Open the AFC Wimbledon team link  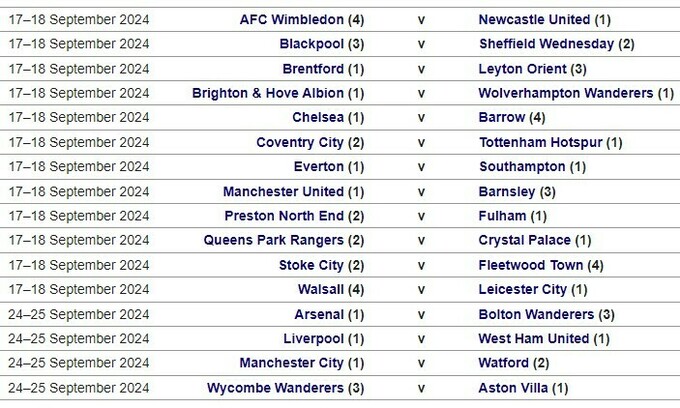point(292,19)
